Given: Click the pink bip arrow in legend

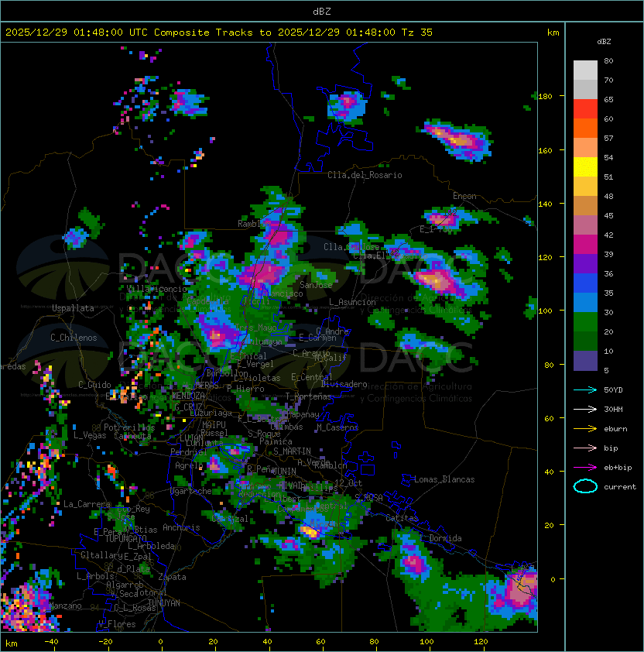Looking at the screenshot, I should 585,448.
